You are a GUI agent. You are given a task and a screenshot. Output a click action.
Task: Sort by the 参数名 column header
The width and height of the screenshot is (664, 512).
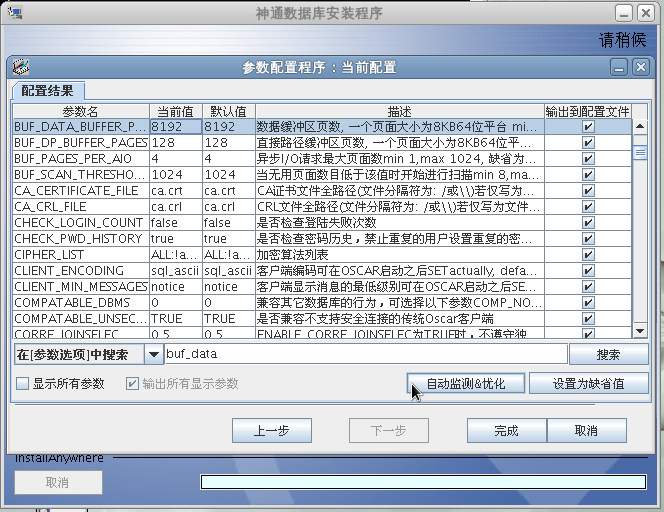point(81,111)
